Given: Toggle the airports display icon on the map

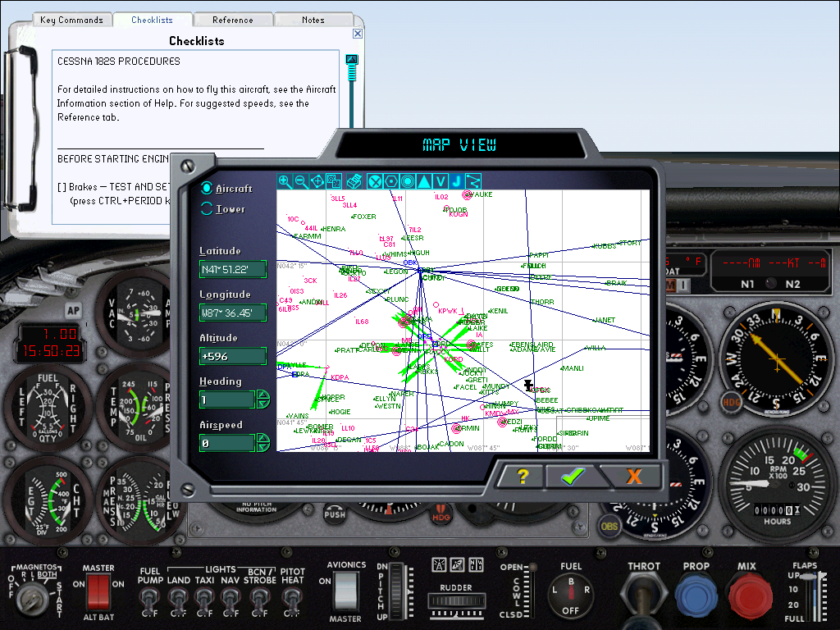Looking at the screenshot, I should (375, 181).
